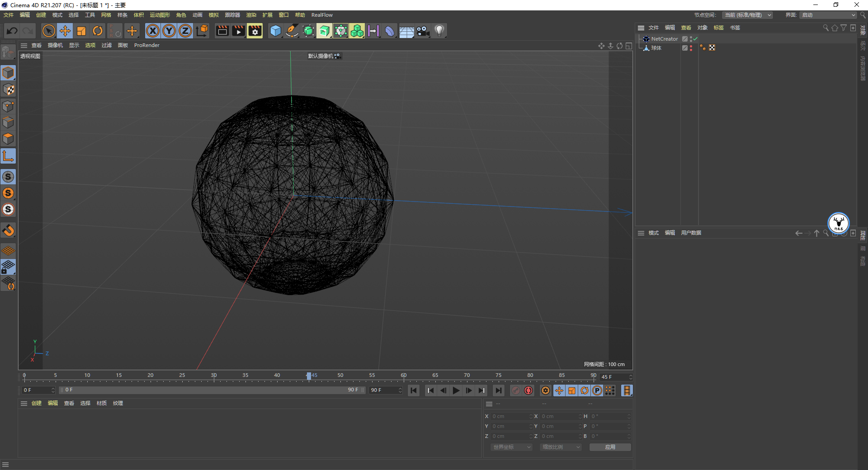Toggle parameter key recording P icon
The height and width of the screenshot is (470, 868).
pos(597,390)
